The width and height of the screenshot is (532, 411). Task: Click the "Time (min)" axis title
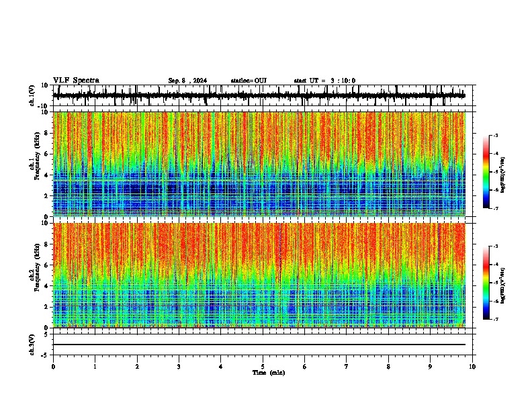click(269, 373)
